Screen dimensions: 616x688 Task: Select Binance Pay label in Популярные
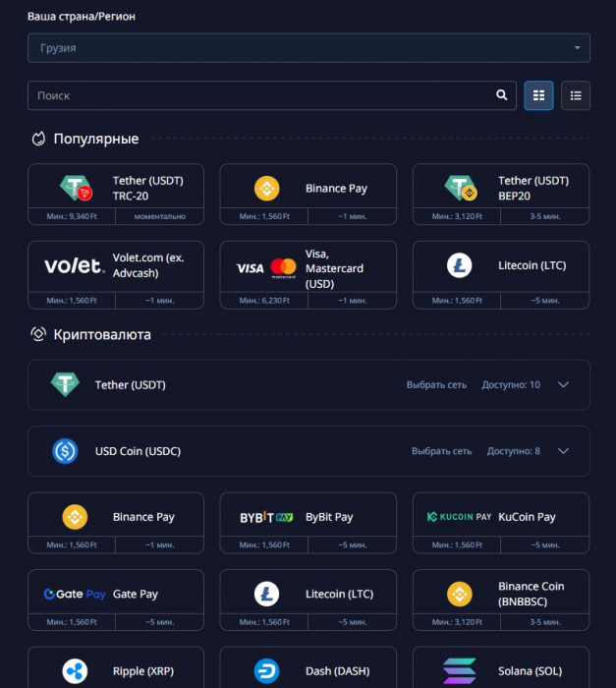[x=336, y=189]
